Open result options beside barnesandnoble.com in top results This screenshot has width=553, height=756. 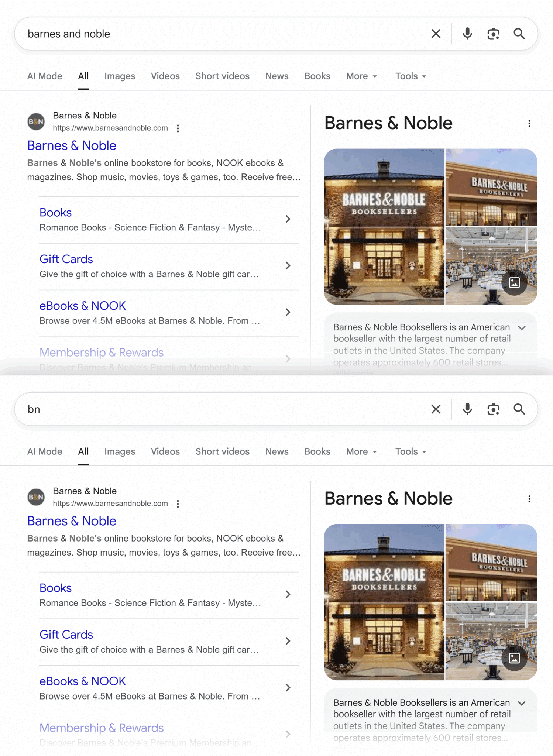[x=178, y=128]
